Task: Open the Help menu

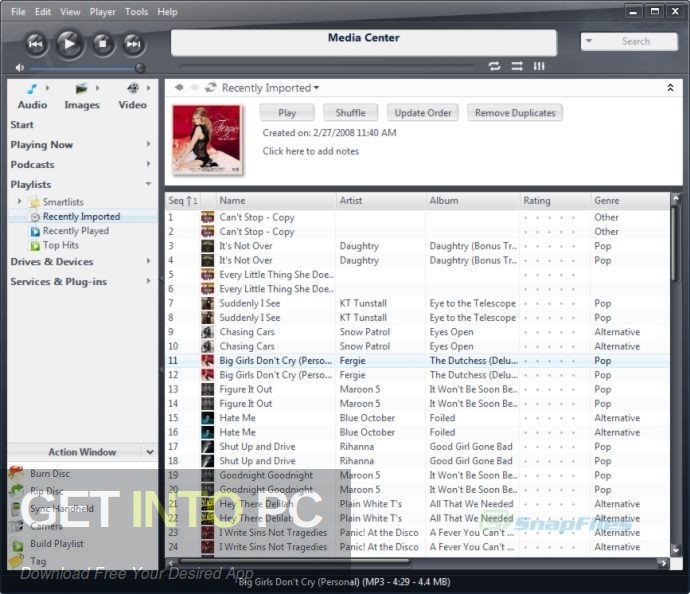Action: coord(167,12)
